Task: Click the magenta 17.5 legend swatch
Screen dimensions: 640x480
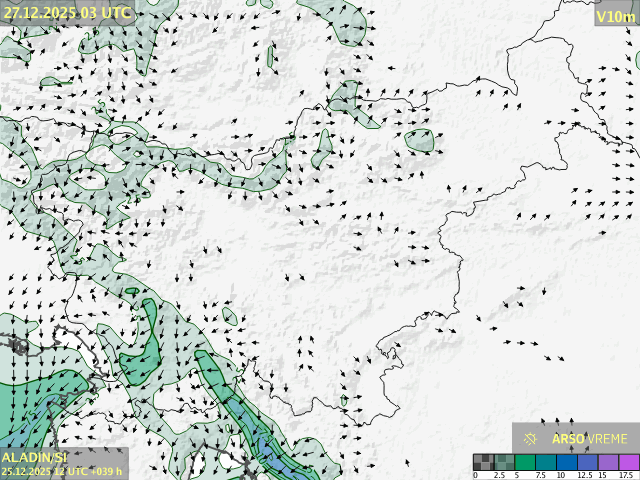Action: 628,462
